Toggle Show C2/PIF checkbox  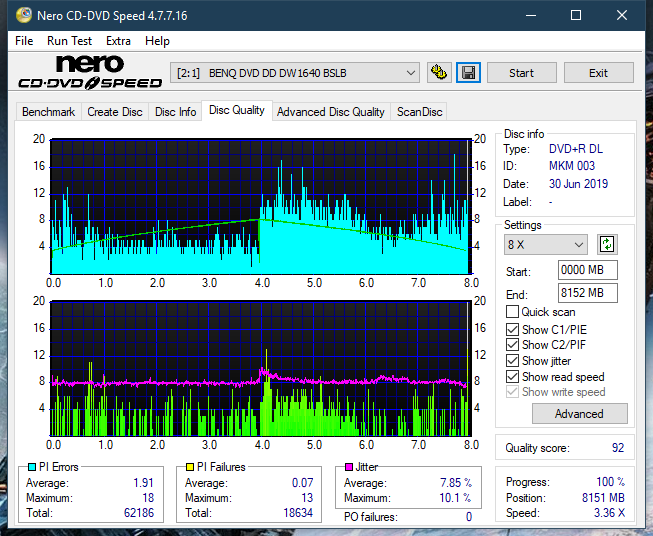pyautogui.click(x=512, y=345)
